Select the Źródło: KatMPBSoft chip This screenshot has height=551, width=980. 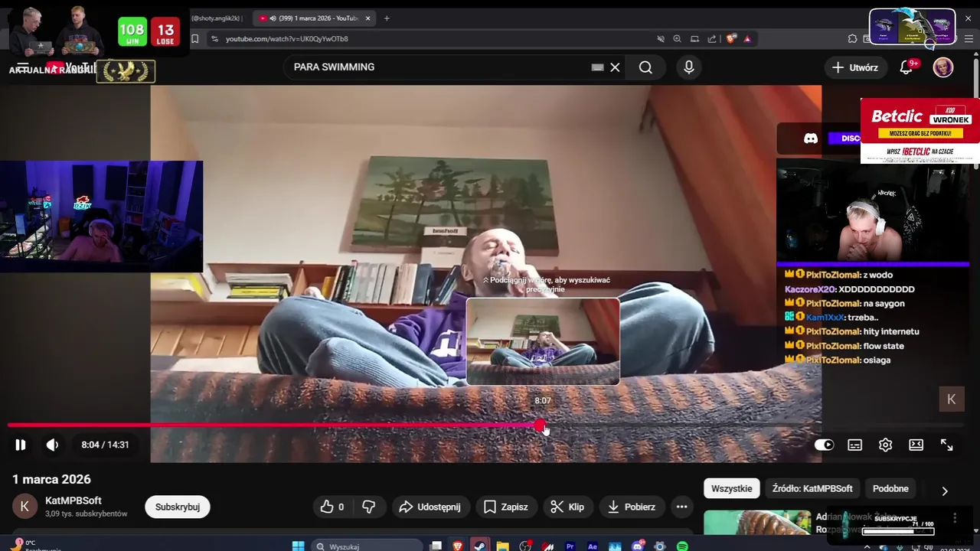[812, 488]
